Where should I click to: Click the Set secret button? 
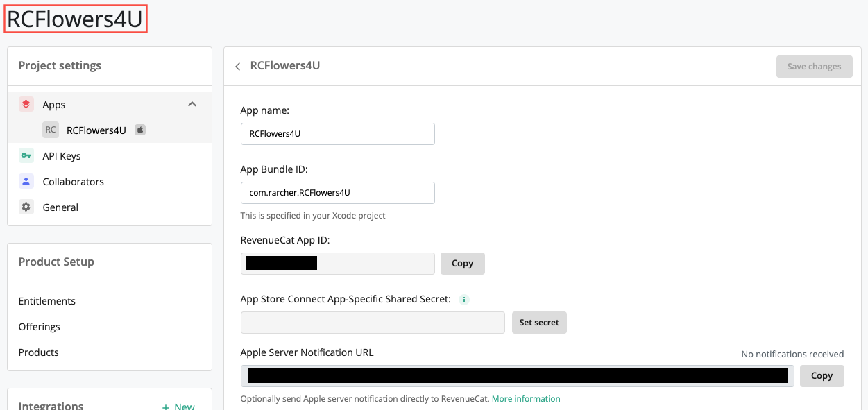(x=539, y=323)
